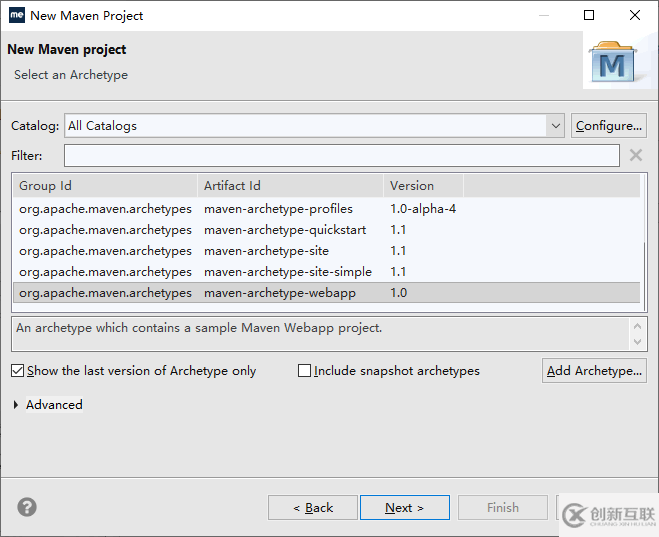Image resolution: width=659 pixels, height=537 pixels.
Task: Toggle 'Show the last version of Archetype only'
Action: point(18,371)
